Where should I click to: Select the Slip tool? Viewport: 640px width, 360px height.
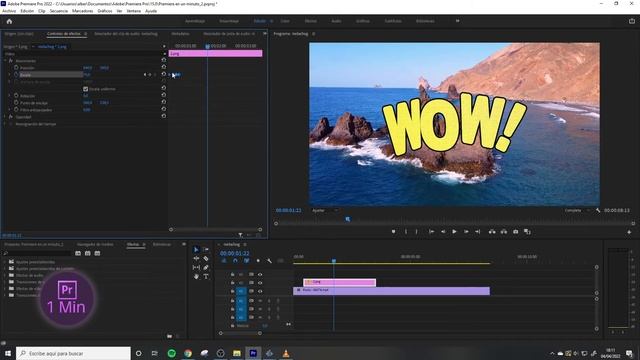tap(196, 267)
